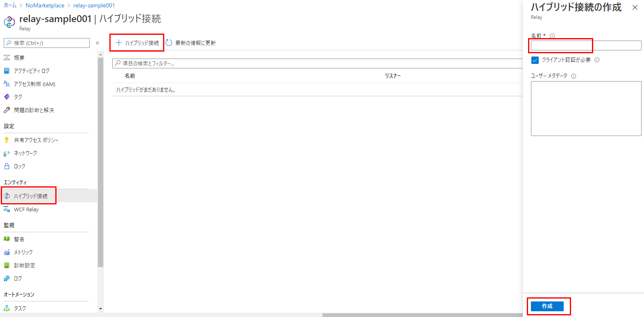Click + ハイブリッド接続 toolbar button
Screen dimensions: 644x317
(x=137, y=43)
